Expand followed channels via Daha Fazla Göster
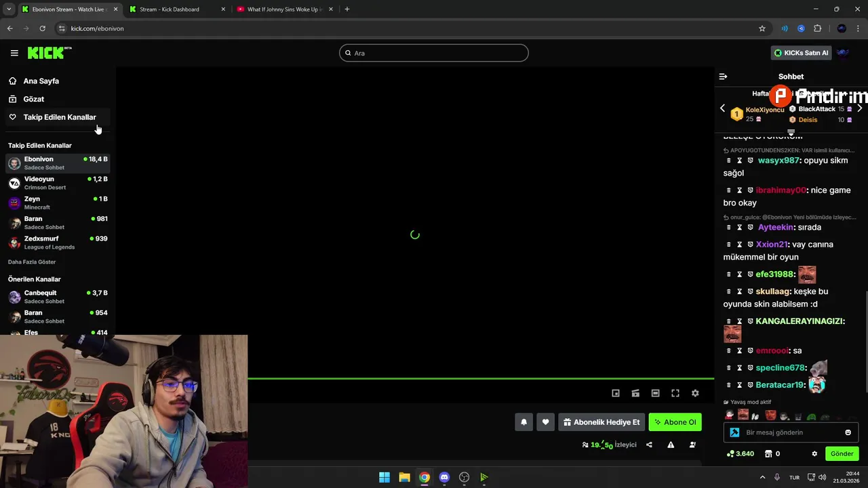This screenshot has height=488, width=868. pyautogui.click(x=32, y=262)
